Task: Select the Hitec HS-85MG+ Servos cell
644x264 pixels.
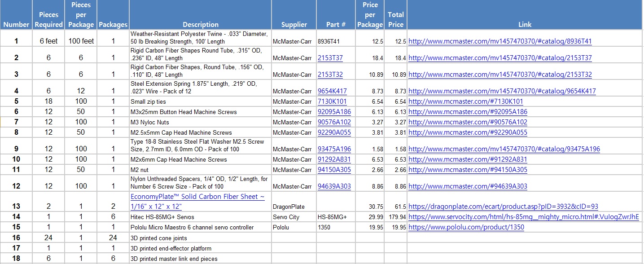Action: [x=200, y=217]
